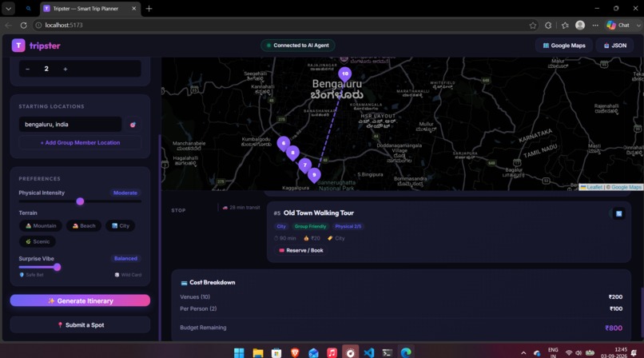The image size is (644, 358).
Task: Adjust the Surprise Vibe slider handle
Action: (x=57, y=267)
